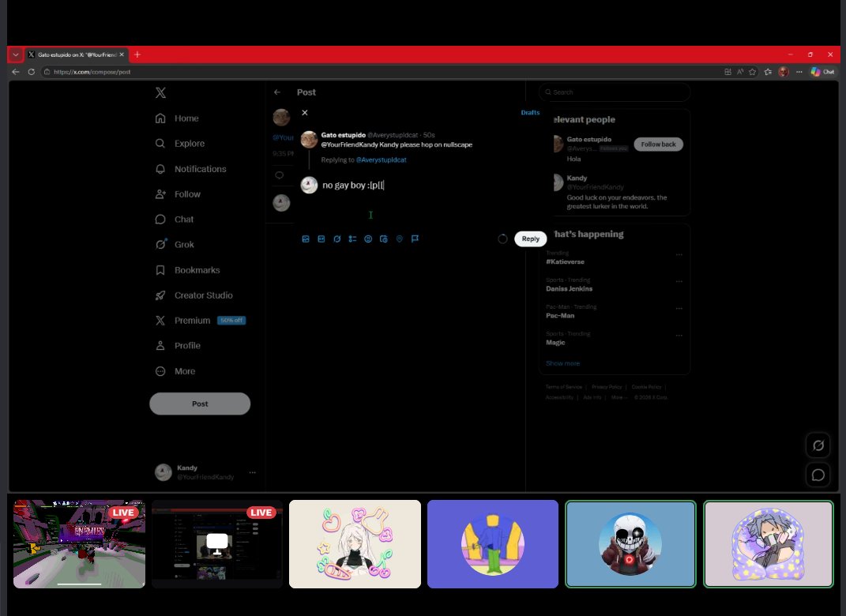This screenshot has width=846, height=616.
Task: Open Copilot Chat in browser
Action: click(823, 72)
